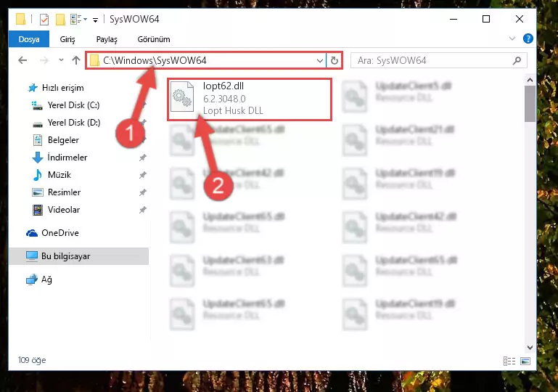Close the SysWOW64 window
This screenshot has height=392, width=558.
(520, 19)
